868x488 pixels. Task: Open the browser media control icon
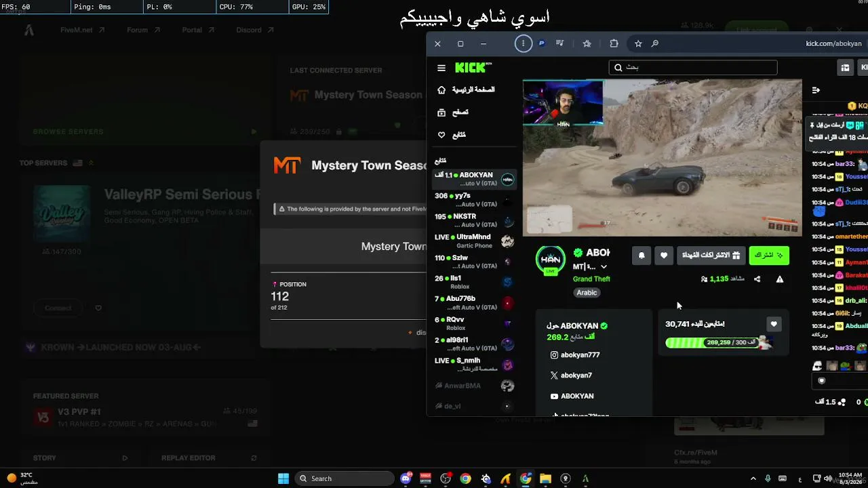559,43
